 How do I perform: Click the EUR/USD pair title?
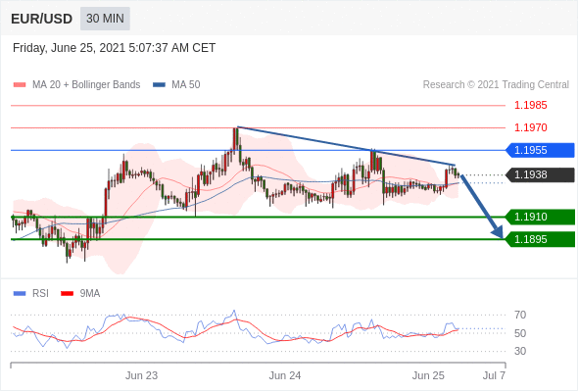(x=41, y=19)
